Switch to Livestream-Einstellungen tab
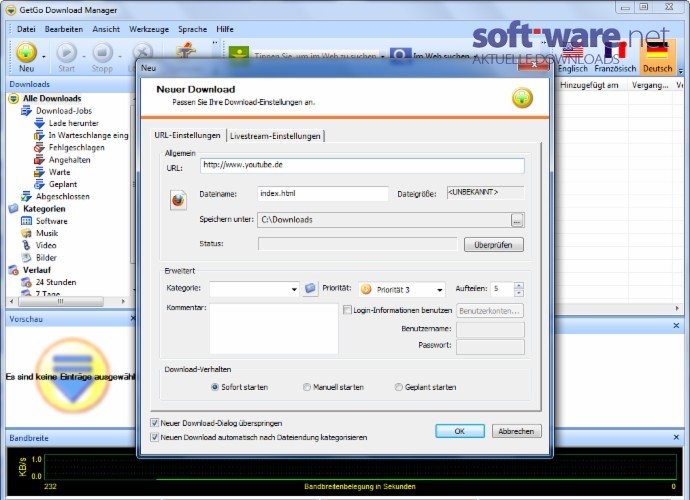This screenshot has height=500, width=690. pyautogui.click(x=275, y=136)
